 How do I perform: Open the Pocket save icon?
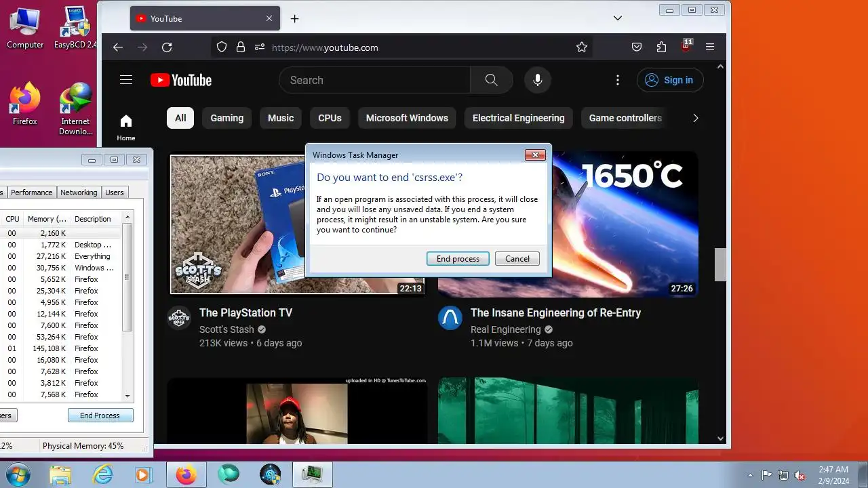tap(637, 47)
